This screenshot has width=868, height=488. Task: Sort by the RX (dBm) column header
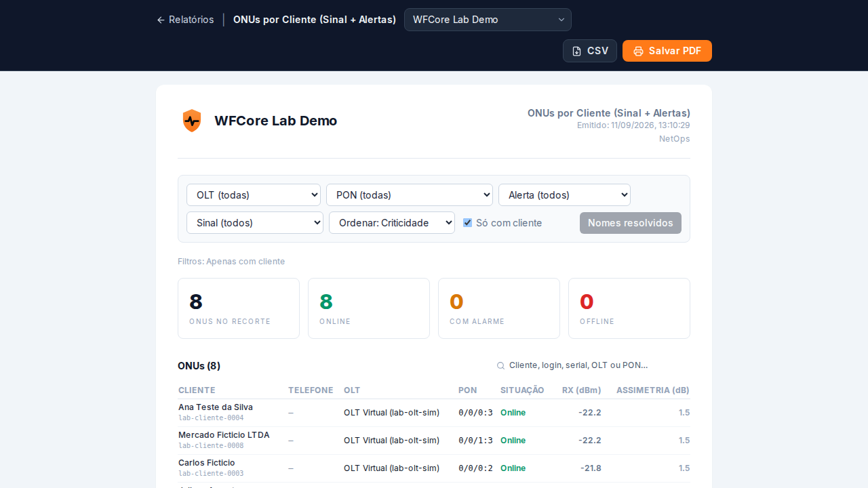click(582, 390)
